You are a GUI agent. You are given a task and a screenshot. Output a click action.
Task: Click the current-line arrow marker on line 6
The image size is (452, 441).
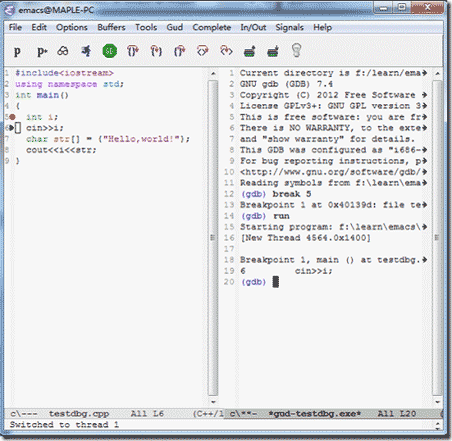pyautogui.click(x=12, y=128)
